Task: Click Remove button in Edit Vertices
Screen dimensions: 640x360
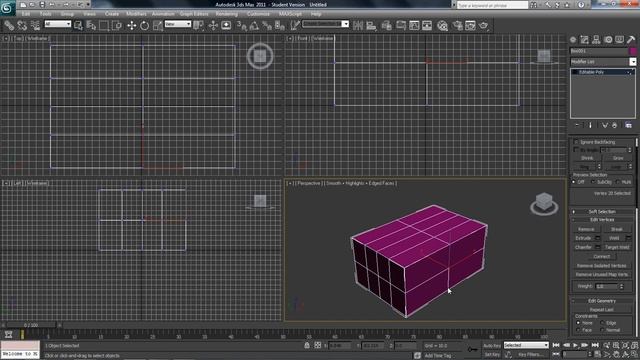Action: (586, 229)
